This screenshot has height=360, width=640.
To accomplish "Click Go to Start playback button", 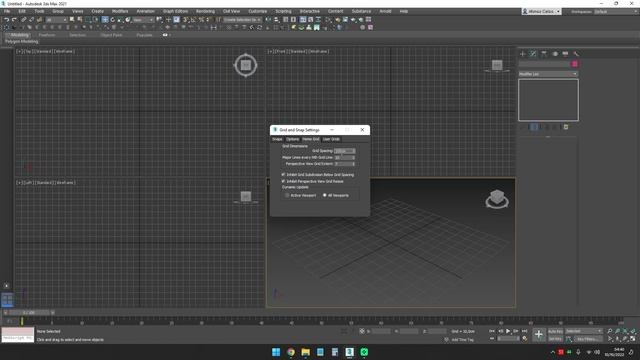I will [x=492, y=331].
